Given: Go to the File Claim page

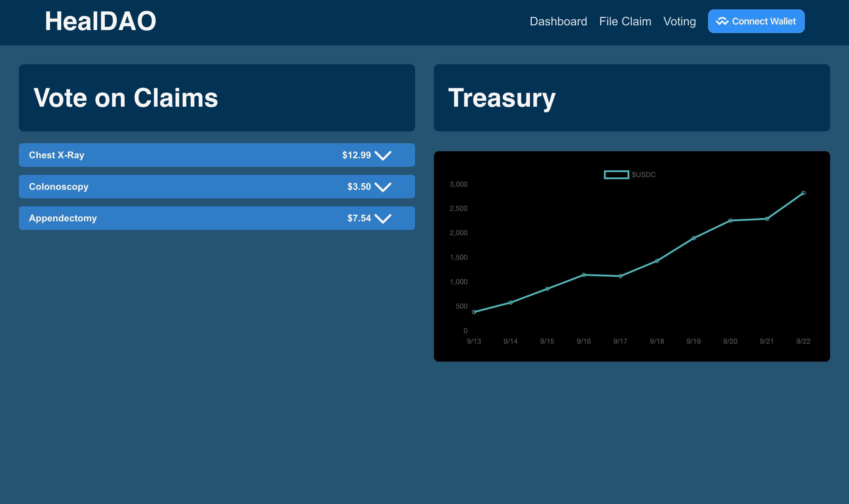Looking at the screenshot, I should coord(625,22).
